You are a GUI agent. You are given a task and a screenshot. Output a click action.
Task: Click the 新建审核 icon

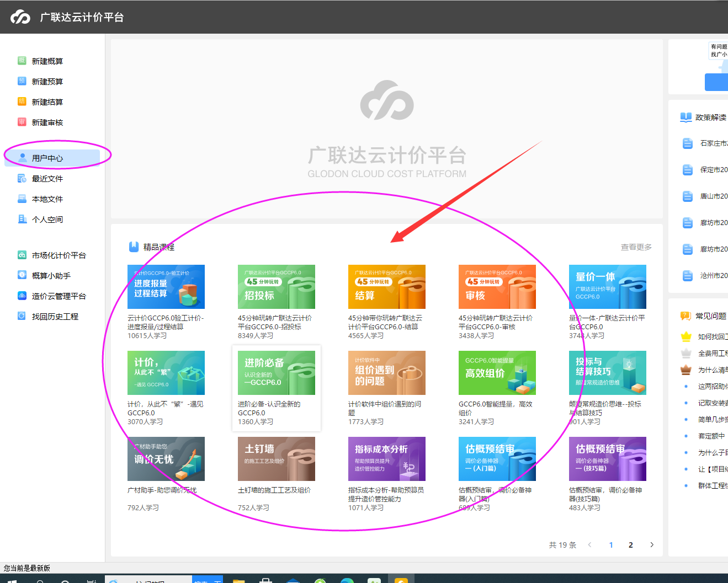(x=22, y=122)
